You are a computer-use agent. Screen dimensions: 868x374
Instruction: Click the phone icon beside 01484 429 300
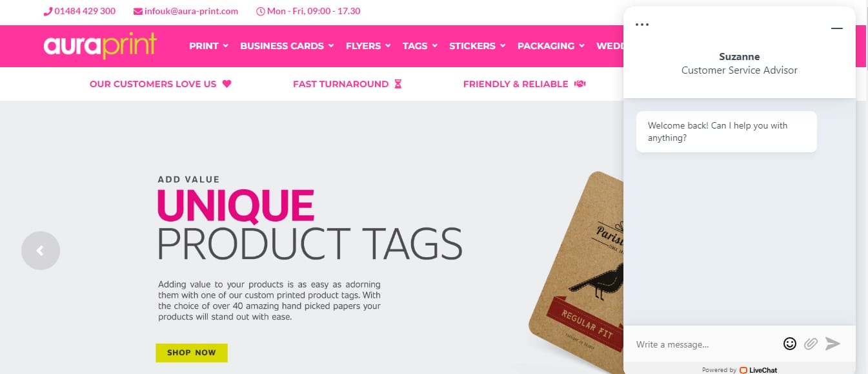[48, 11]
